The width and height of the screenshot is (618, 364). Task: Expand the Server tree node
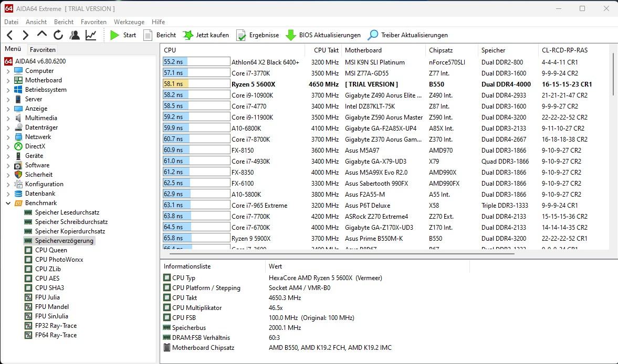(8, 99)
